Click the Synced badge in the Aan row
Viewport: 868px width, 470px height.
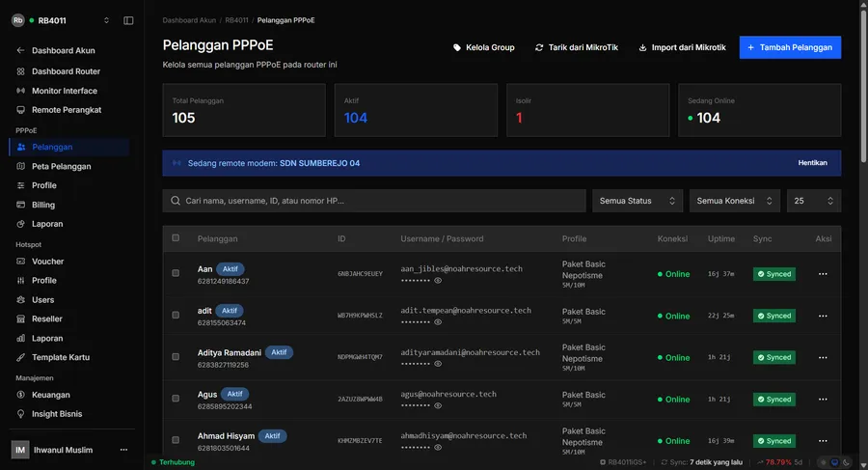tap(773, 274)
